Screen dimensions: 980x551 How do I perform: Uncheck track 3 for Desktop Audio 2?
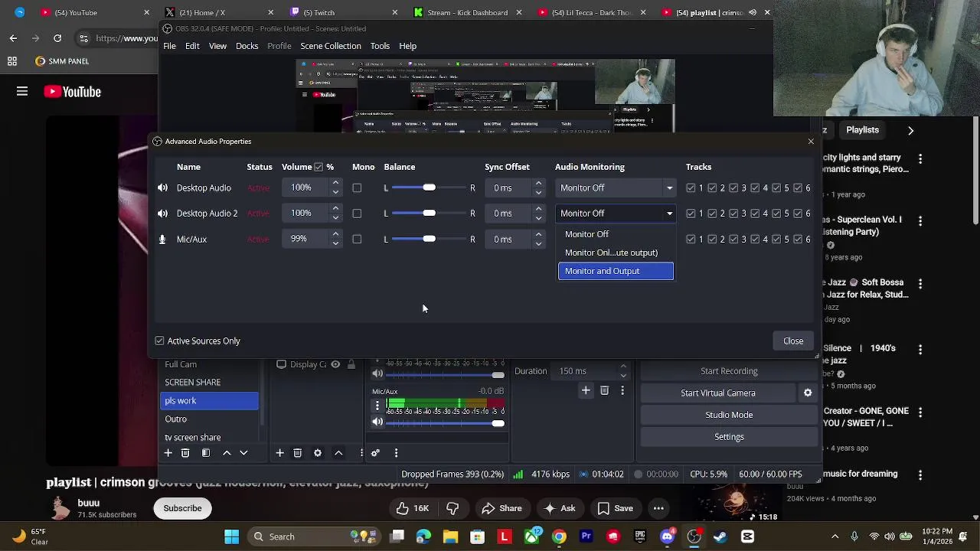pos(733,214)
